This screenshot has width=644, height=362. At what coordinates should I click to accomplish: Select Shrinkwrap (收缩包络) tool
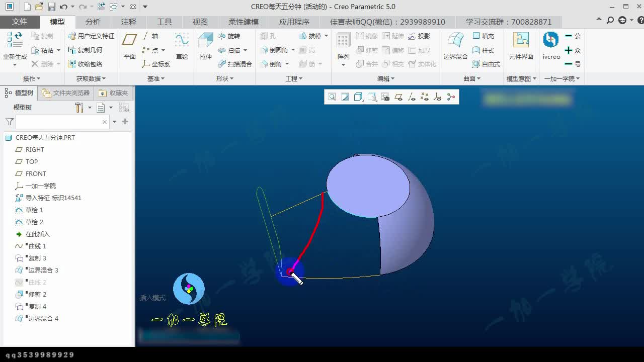click(x=85, y=64)
